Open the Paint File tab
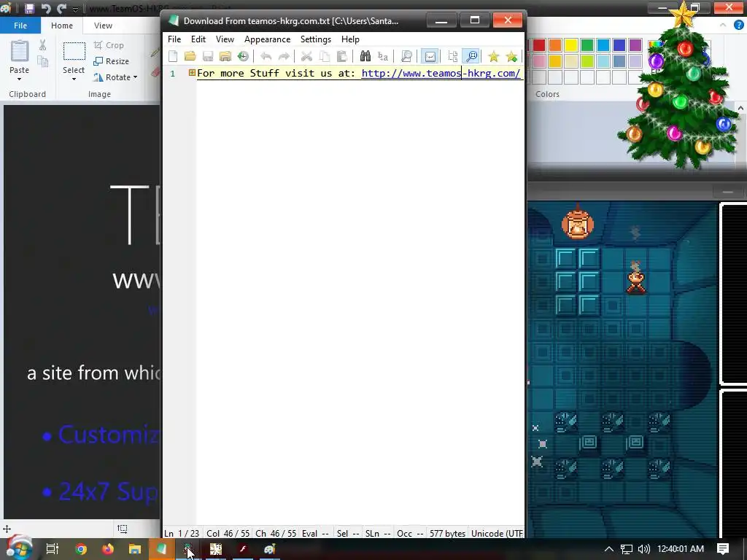 pyautogui.click(x=20, y=26)
